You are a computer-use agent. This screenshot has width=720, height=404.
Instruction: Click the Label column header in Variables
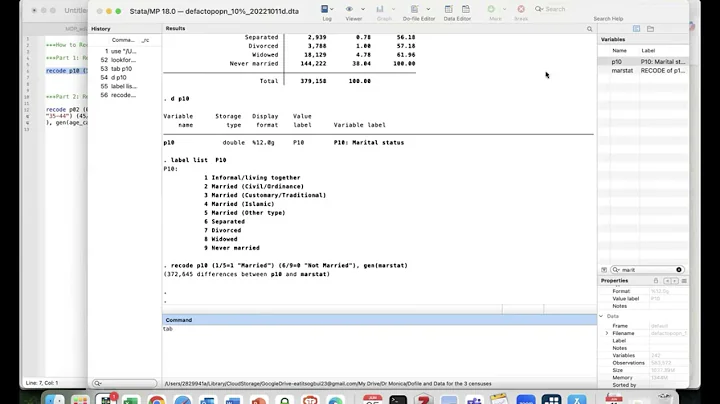[x=648, y=50]
